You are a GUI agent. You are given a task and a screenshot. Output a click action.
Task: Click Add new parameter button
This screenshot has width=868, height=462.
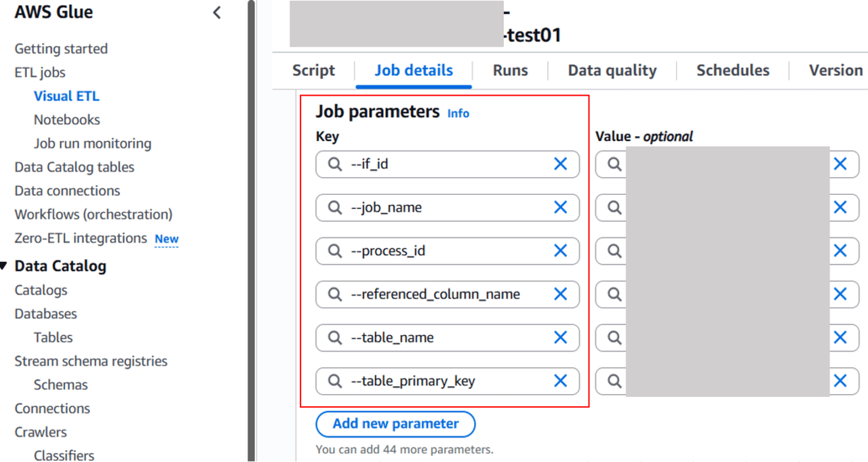point(395,424)
